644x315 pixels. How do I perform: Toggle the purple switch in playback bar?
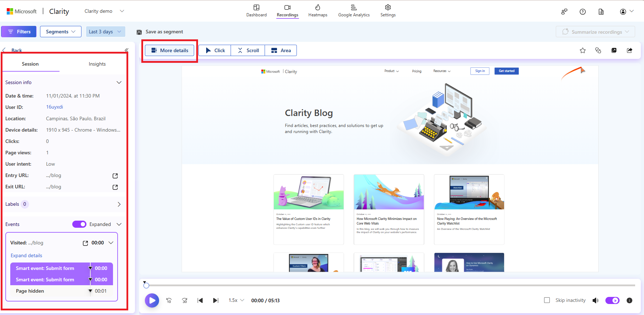tap(612, 300)
